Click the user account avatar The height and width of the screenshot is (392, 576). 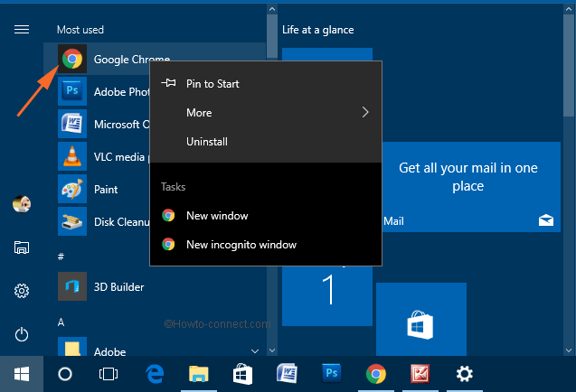coord(22,204)
